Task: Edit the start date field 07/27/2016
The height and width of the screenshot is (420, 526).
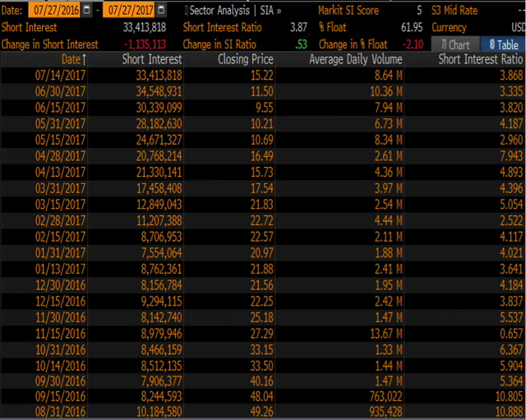Action: [x=55, y=10]
